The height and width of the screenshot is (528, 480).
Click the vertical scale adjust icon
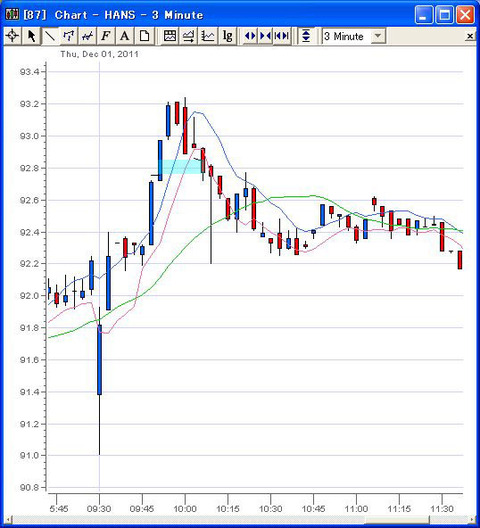[x=306, y=36]
